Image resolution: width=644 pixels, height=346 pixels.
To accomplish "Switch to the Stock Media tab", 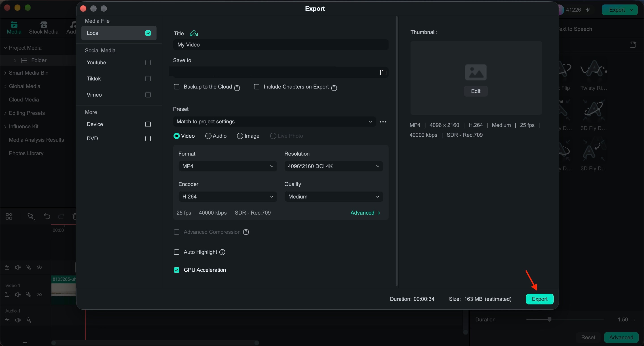I will click(44, 27).
